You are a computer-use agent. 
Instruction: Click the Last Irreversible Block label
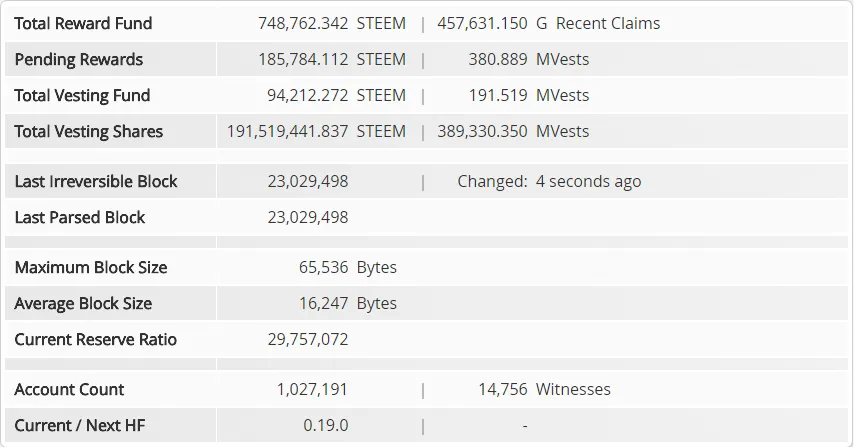96,181
